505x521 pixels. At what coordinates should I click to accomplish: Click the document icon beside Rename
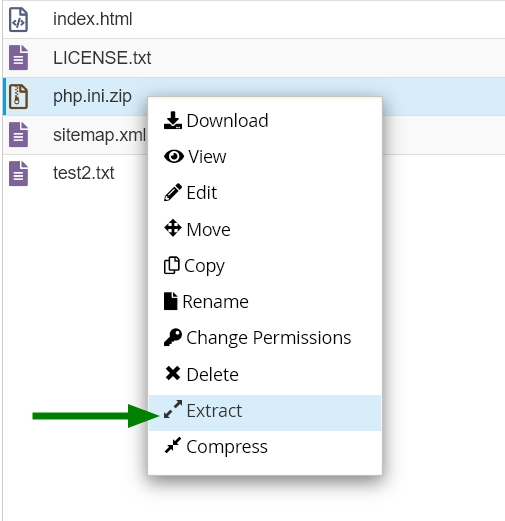tap(170, 301)
